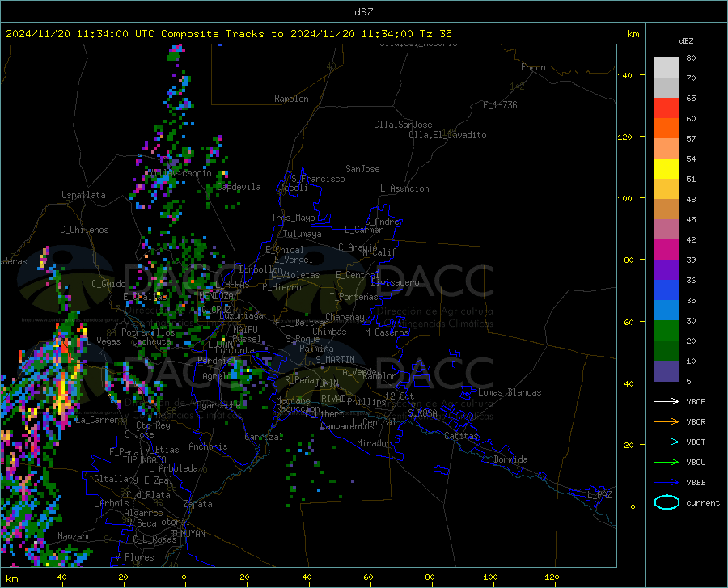Click the Carrizal place label
The image size is (728, 588).
(264, 437)
